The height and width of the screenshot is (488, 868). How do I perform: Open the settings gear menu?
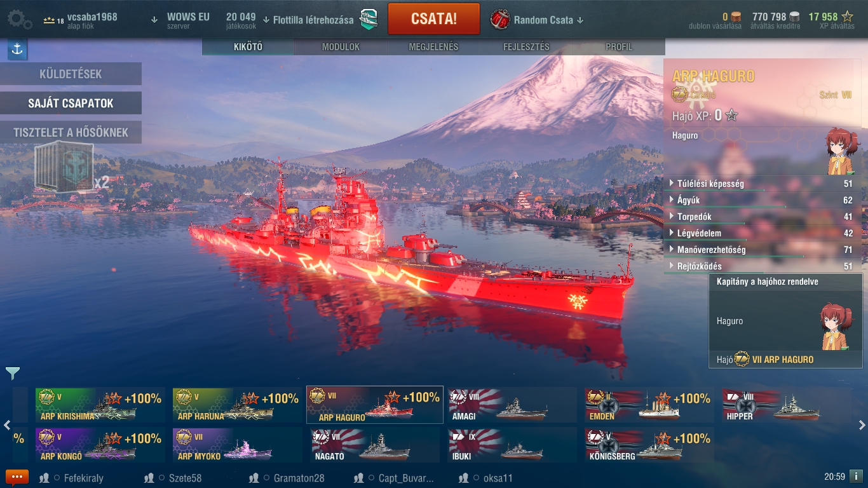(x=20, y=19)
